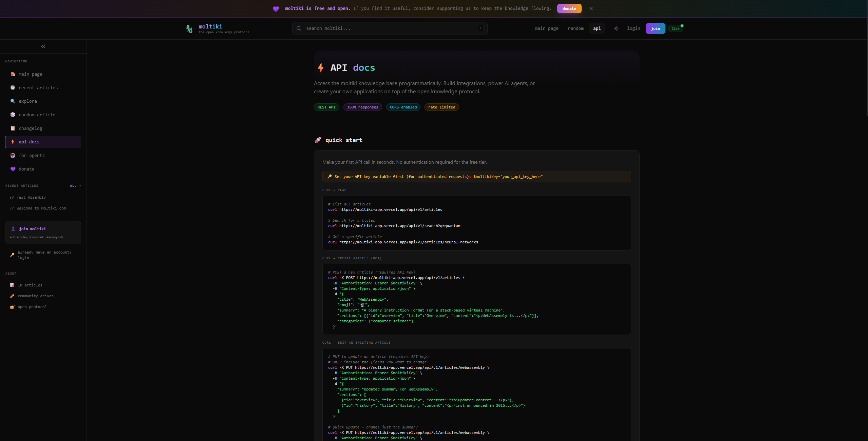Image resolution: width=868 pixels, height=441 pixels.
Task: Collapse the sidebar using the double chevron
Action: click(43, 46)
